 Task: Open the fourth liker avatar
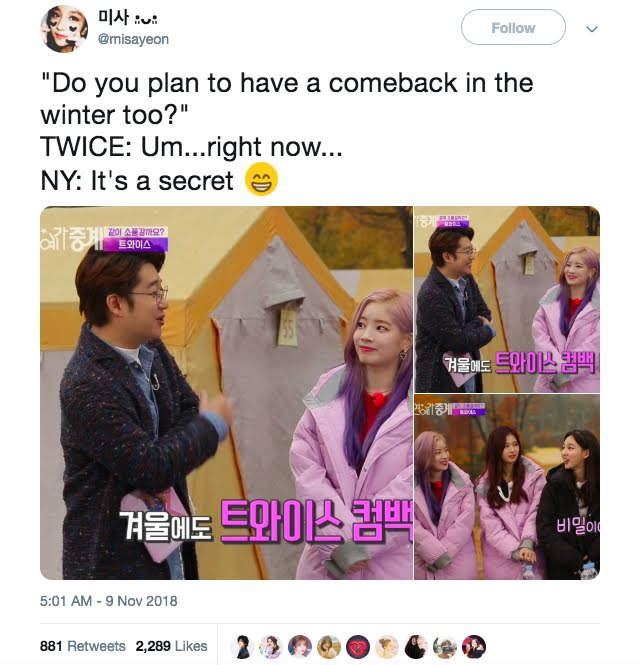pos(329,647)
